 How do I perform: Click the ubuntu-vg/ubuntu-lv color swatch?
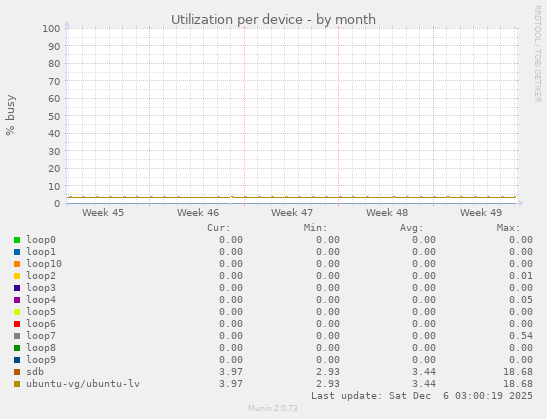17,384
